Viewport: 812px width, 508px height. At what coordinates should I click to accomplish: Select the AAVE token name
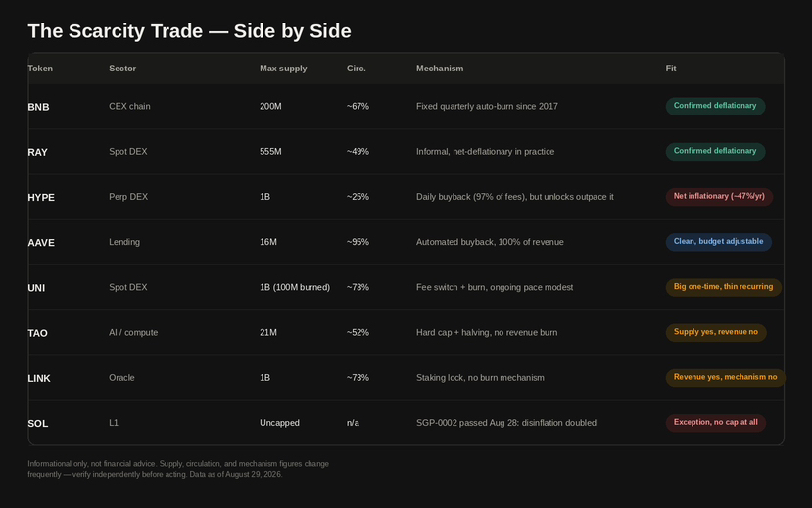[41, 243]
